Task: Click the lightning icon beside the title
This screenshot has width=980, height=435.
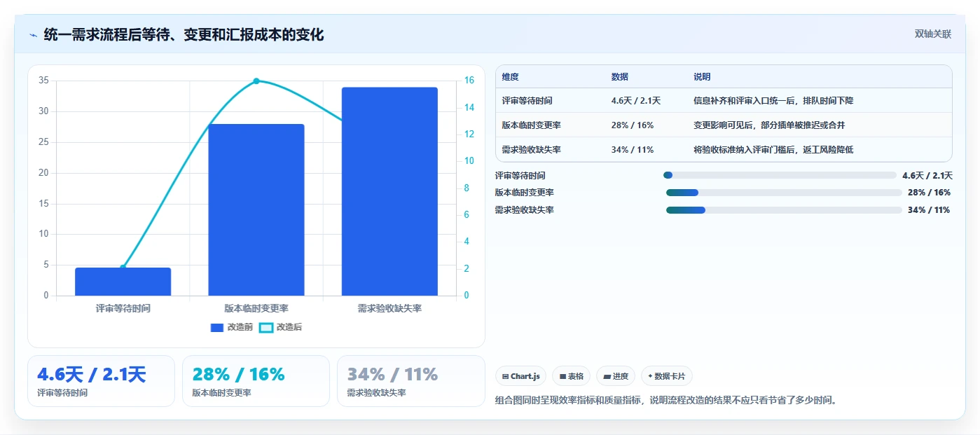Action: [33, 35]
